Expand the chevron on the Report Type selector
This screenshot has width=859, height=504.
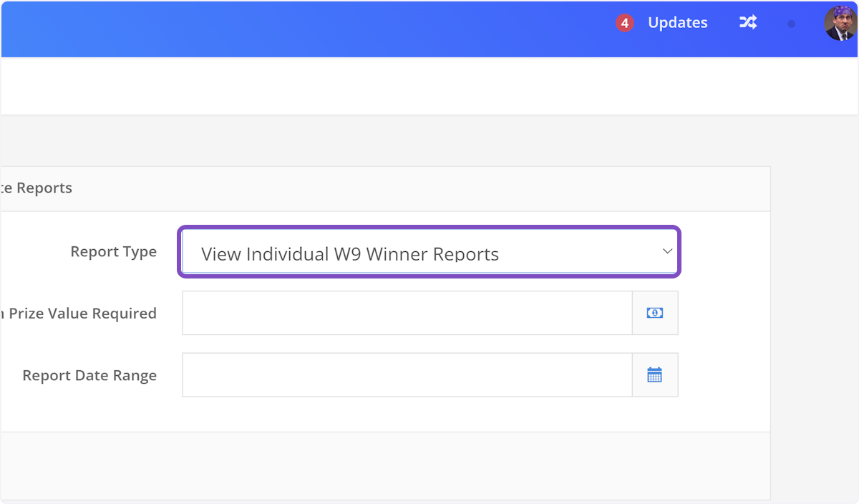(x=667, y=252)
